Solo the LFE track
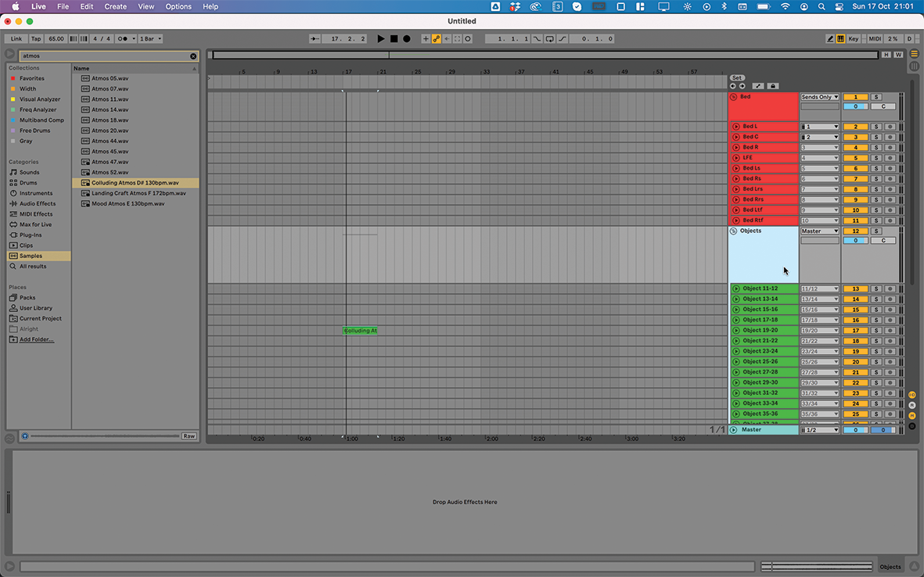 pos(876,158)
